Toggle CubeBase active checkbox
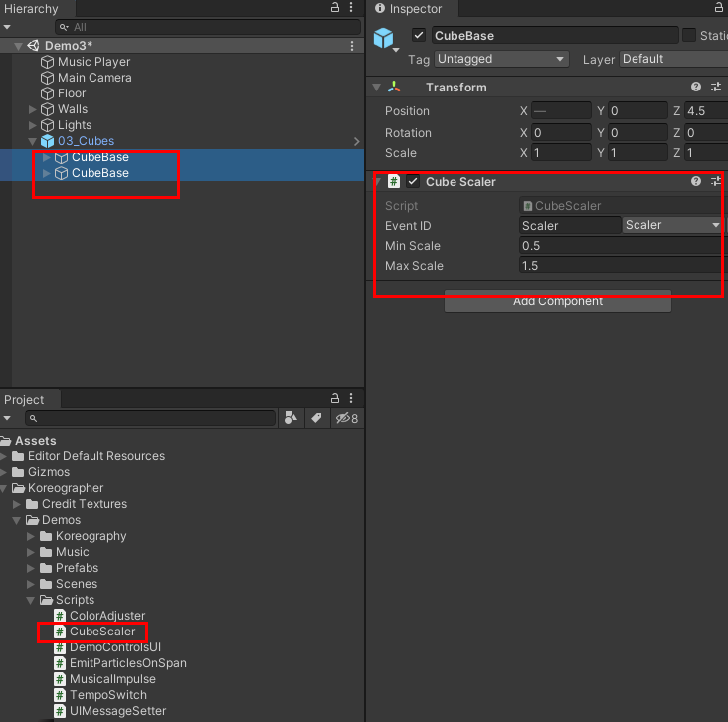Image resolution: width=728 pixels, height=722 pixels. click(x=419, y=35)
